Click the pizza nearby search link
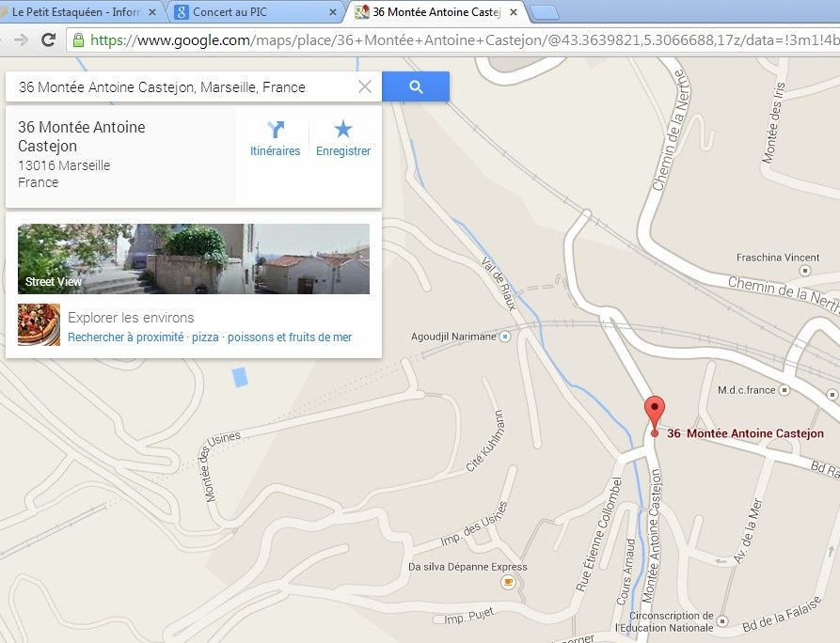 205,337
